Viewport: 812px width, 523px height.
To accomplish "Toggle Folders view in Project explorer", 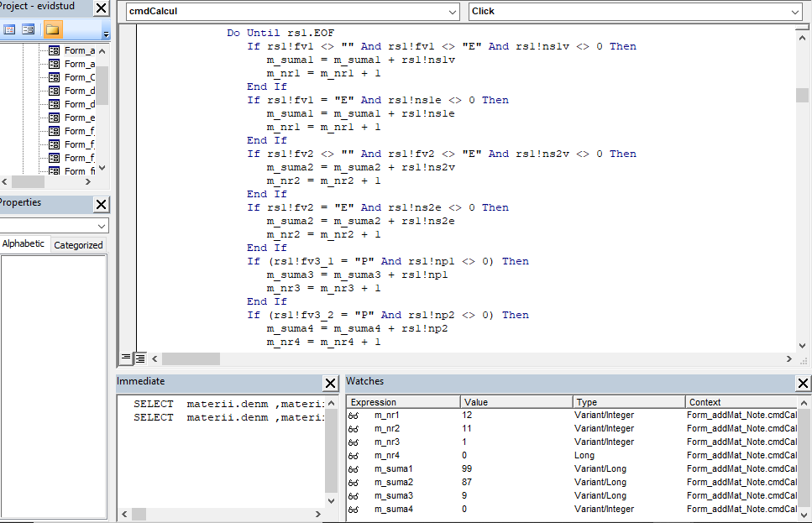I will tap(53, 29).
